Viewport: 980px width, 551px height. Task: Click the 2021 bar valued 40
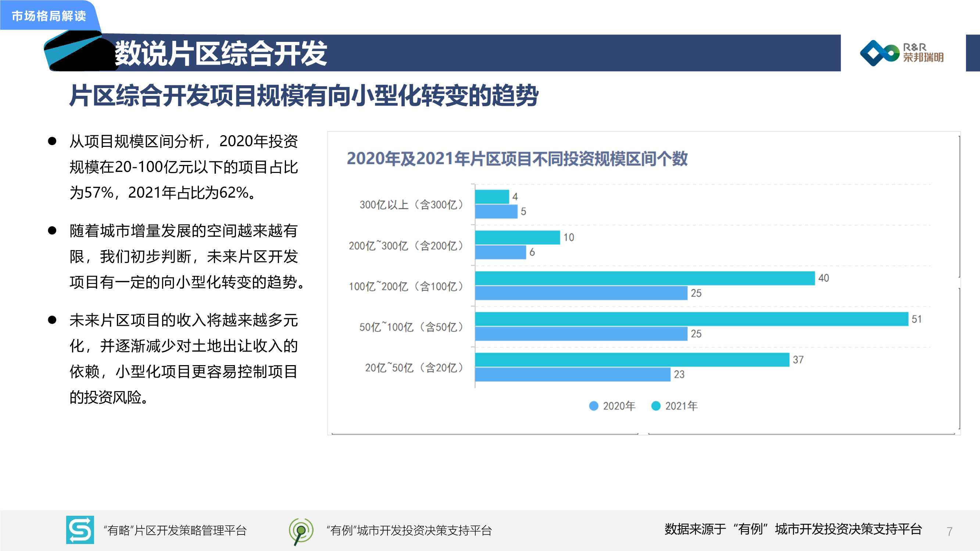(x=645, y=278)
